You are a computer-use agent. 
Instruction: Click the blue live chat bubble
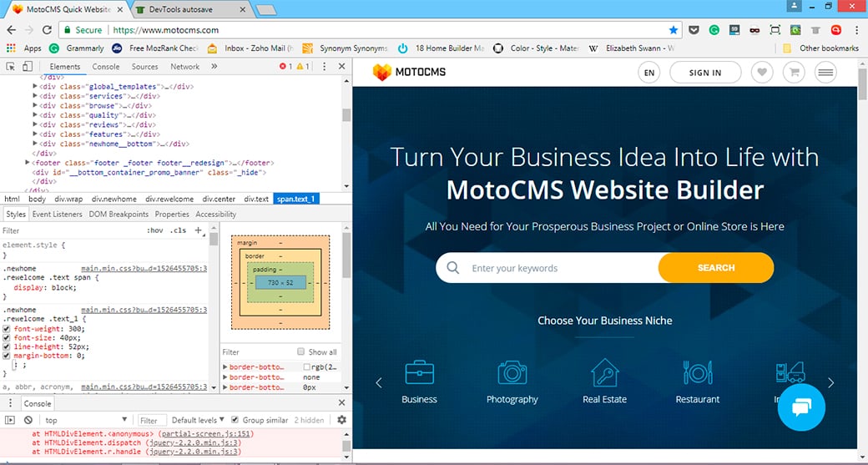click(800, 407)
